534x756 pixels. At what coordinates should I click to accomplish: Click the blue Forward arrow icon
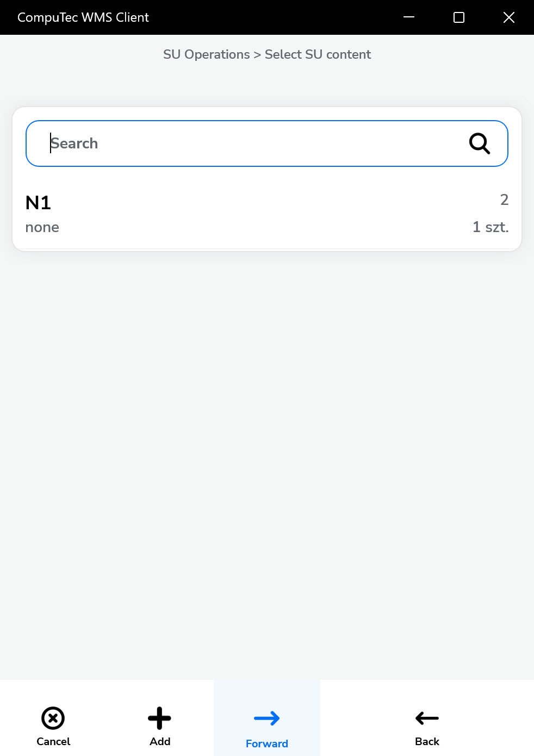[266, 718]
